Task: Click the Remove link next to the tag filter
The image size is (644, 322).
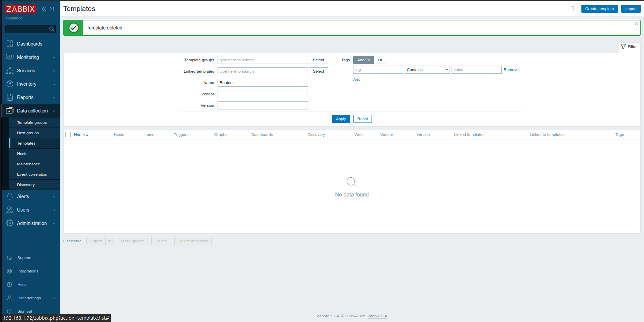Action: [511, 69]
